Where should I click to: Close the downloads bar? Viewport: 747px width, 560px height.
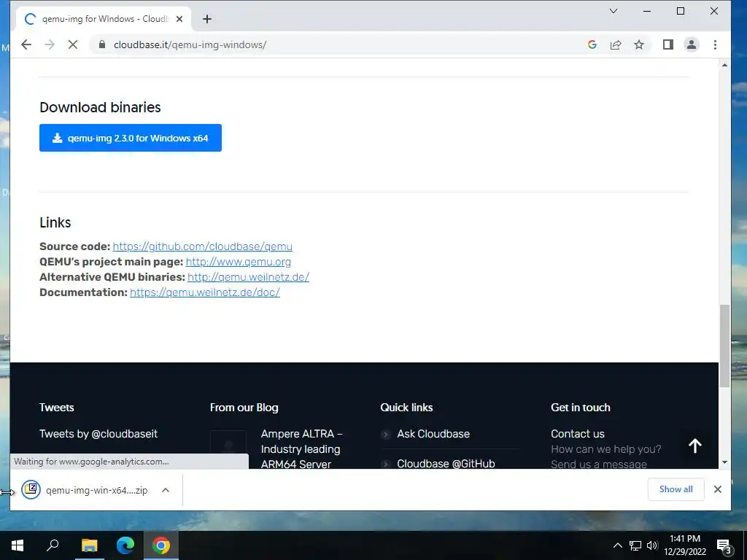coord(718,489)
